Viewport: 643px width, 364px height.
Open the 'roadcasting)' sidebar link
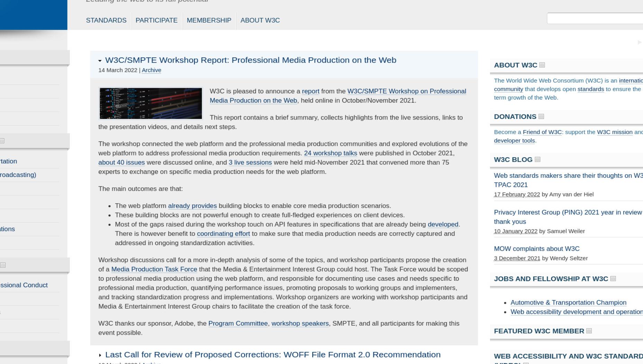pyautogui.click(x=18, y=175)
